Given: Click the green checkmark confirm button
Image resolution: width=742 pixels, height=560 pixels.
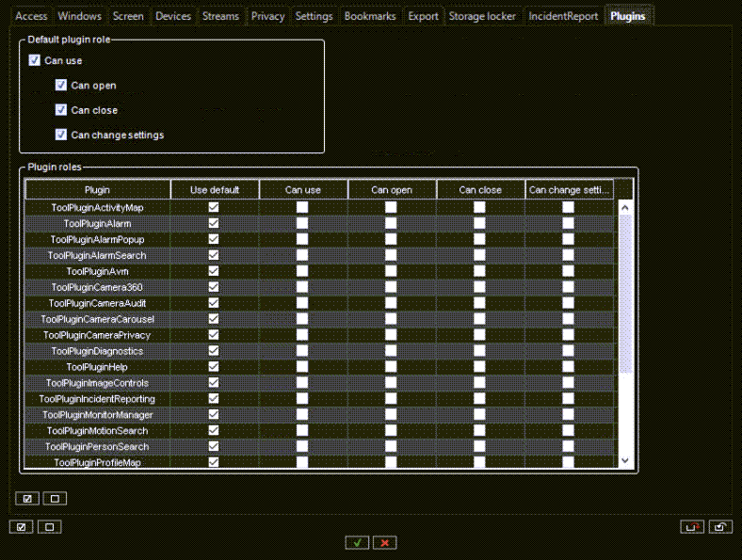Looking at the screenshot, I should point(357,542).
